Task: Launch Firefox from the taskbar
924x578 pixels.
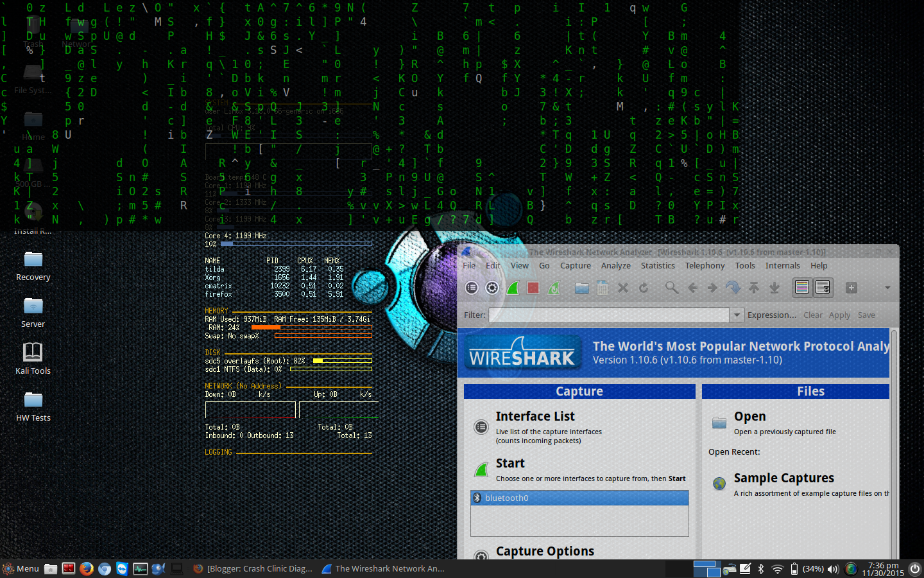Action: point(86,568)
